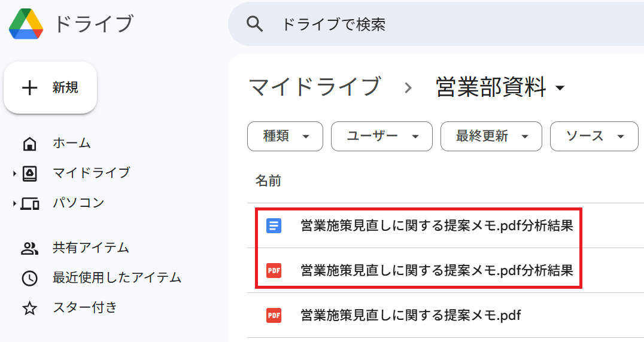Click the PDF icon of 営業施策見直しに関する提案メモ.pdf
This screenshot has width=644, height=342.
[274, 315]
